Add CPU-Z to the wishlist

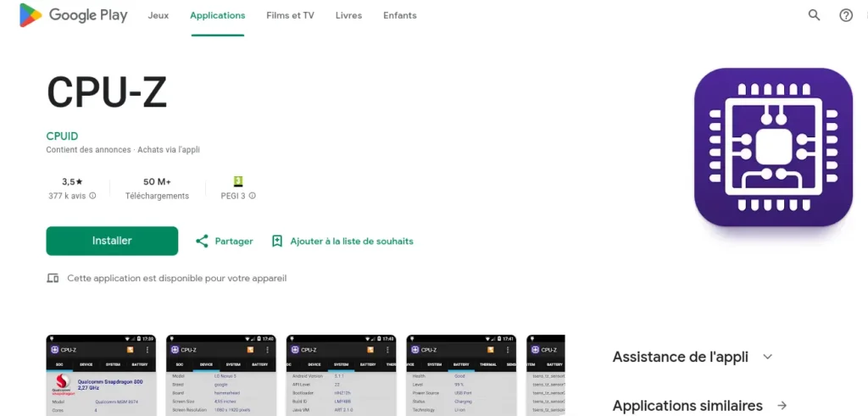click(342, 241)
